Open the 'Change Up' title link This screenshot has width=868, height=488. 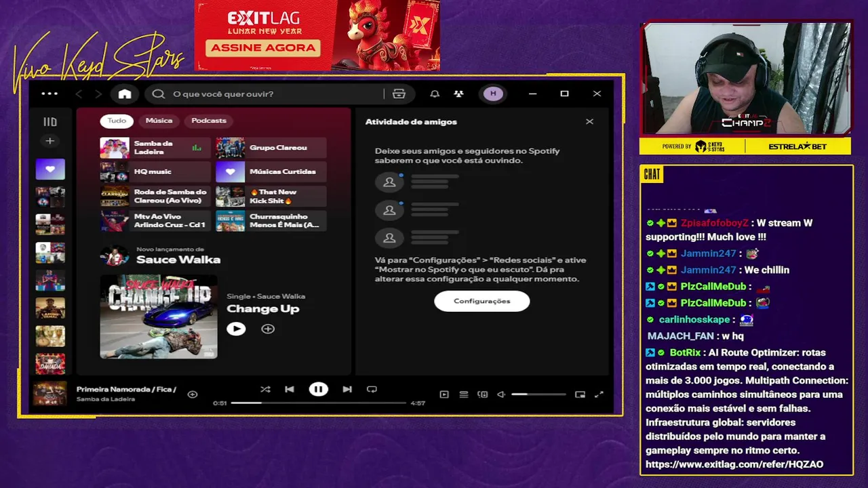click(x=263, y=308)
